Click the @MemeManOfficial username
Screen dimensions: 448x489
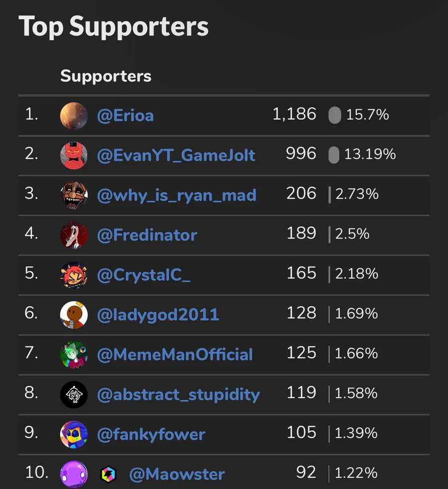click(175, 355)
